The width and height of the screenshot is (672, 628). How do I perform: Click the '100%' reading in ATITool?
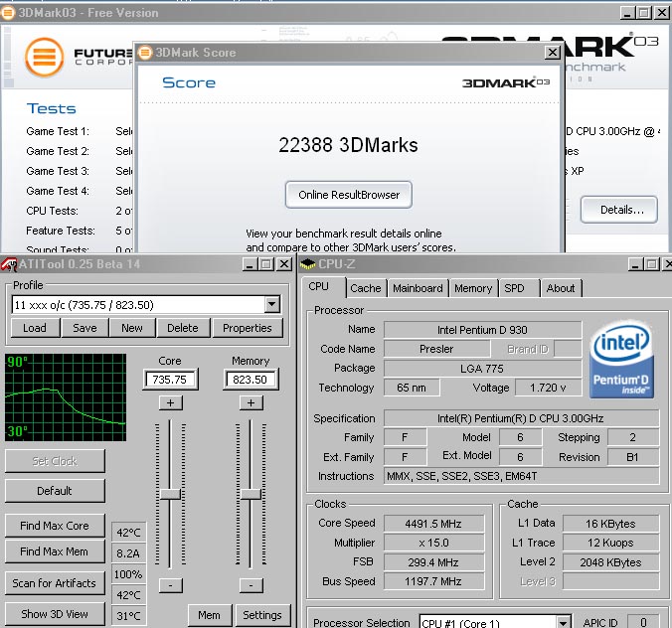point(128,574)
